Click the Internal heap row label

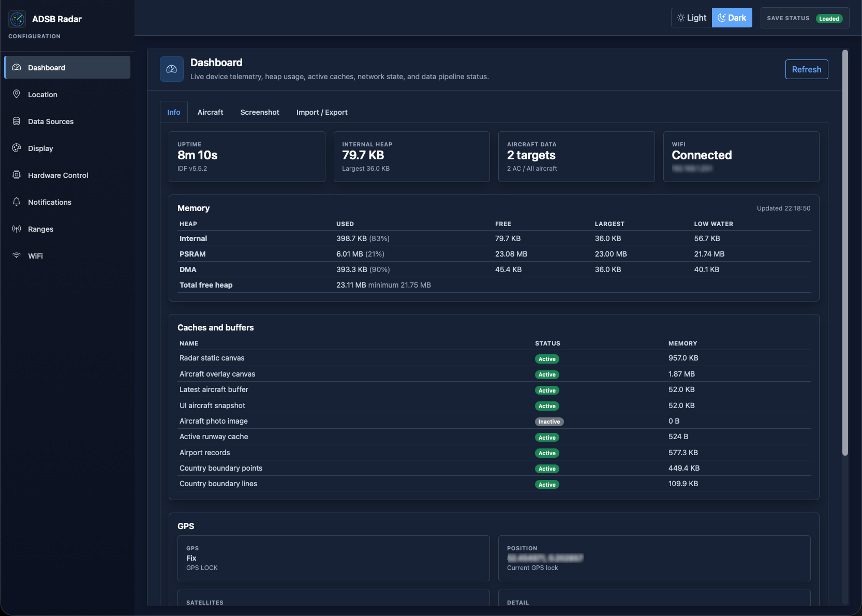(193, 238)
